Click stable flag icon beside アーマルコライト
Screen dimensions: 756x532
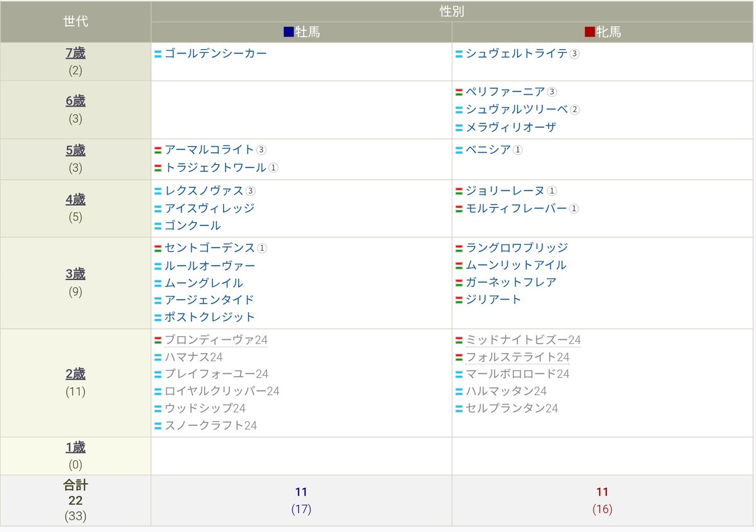pos(158,150)
